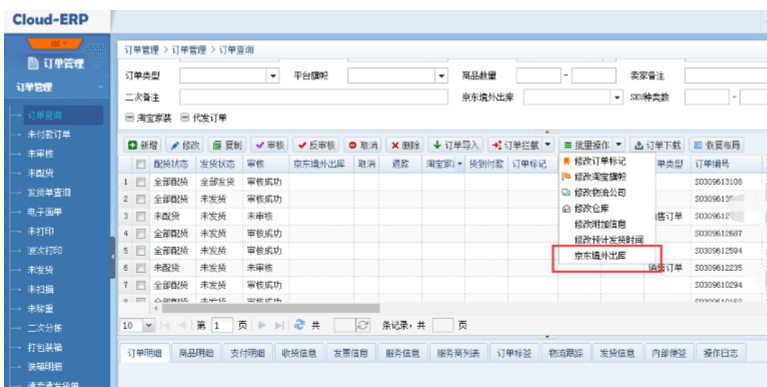Click the 修改 edit pencil button
Image resolution: width=767 pixels, height=387 pixels.
click(185, 145)
